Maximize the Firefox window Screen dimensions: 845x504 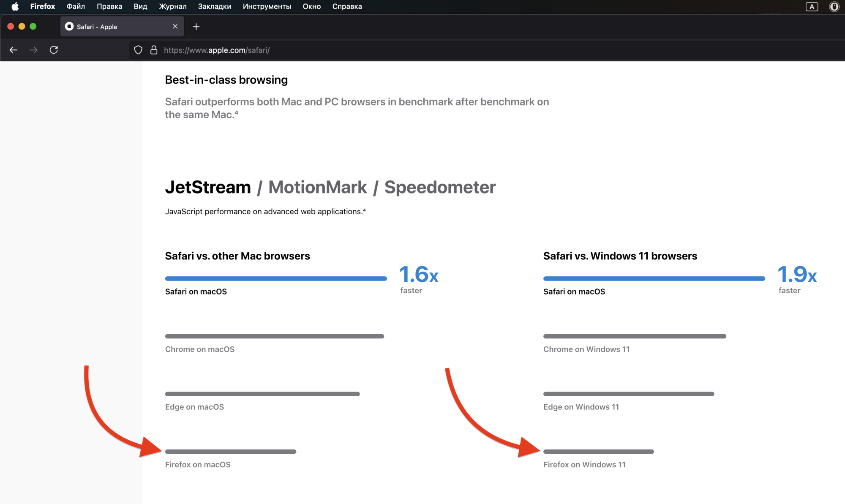(33, 27)
